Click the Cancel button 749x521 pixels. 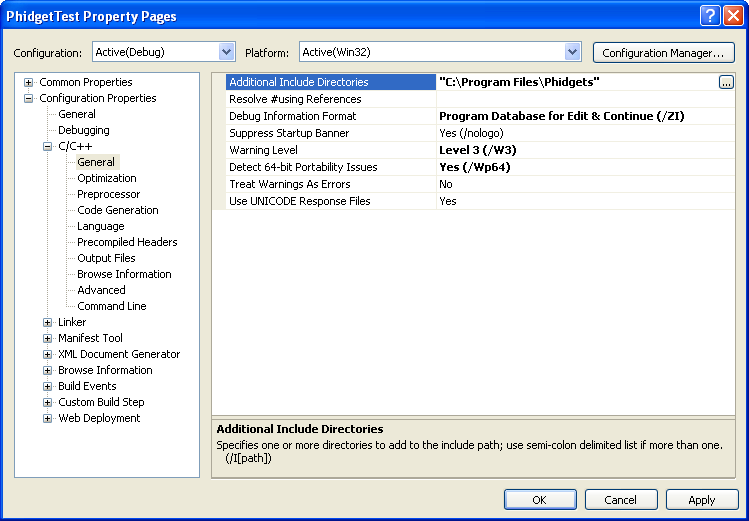(x=621, y=500)
